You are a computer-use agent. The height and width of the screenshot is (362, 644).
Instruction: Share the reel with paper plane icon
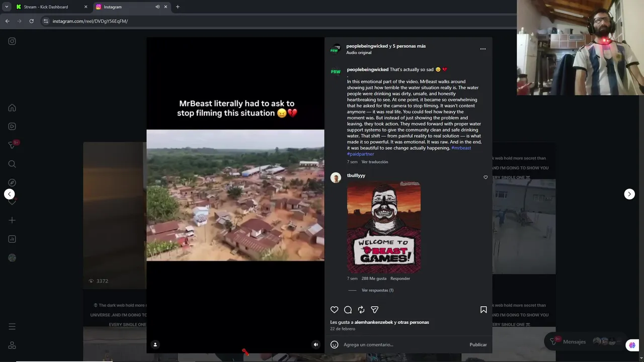click(374, 310)
